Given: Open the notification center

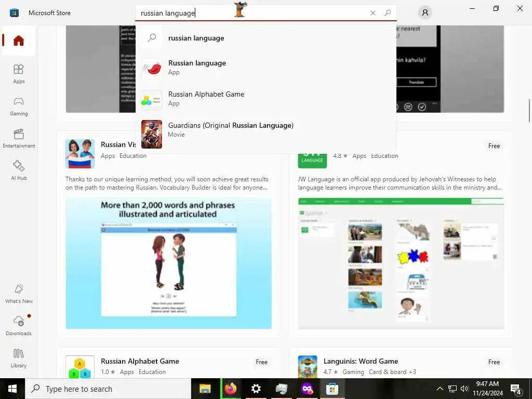Looking at the screenshot, I should 516,389.
